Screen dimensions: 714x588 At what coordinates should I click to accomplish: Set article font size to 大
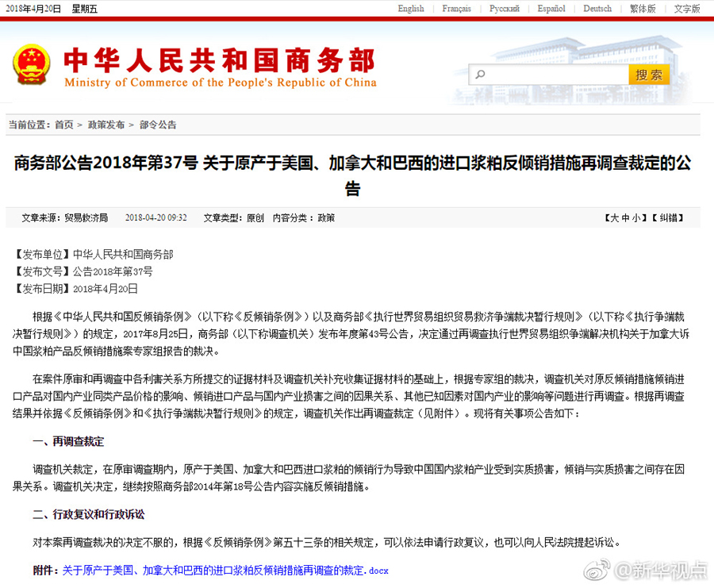[x=614, y=217]
